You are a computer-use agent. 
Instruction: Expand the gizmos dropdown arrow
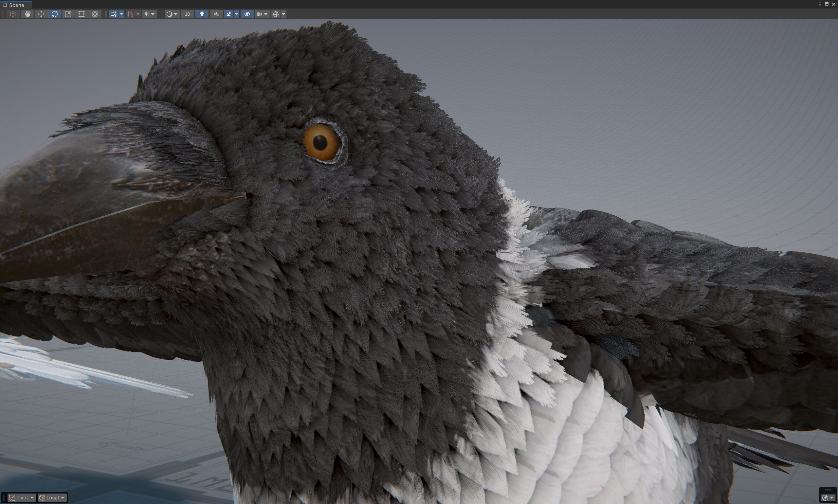pyautogui.click(x=283, y=14)
